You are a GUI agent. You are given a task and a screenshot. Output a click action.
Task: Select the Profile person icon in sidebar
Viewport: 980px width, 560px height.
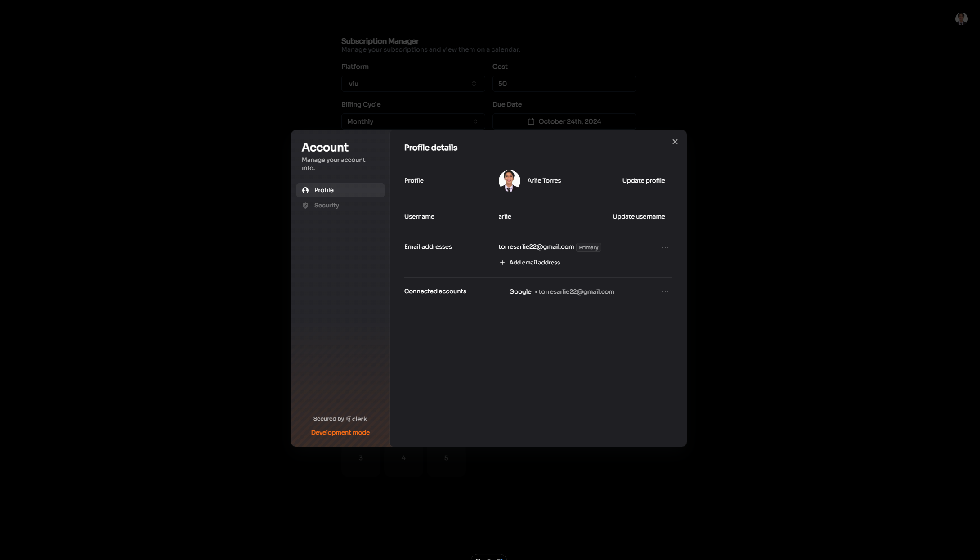tap(305, 190)
